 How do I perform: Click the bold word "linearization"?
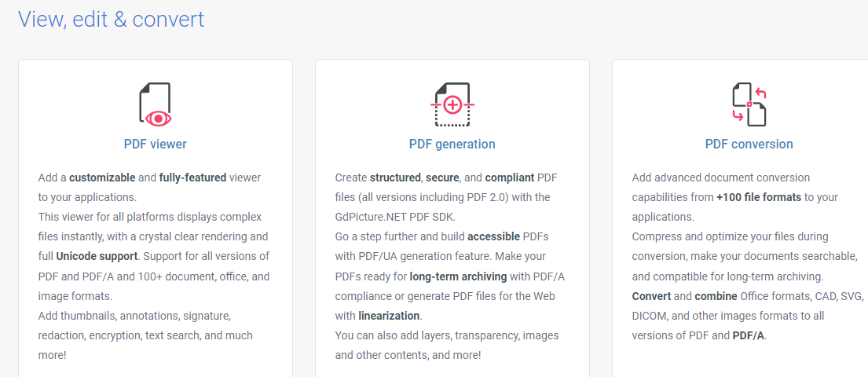click(390, 316)
